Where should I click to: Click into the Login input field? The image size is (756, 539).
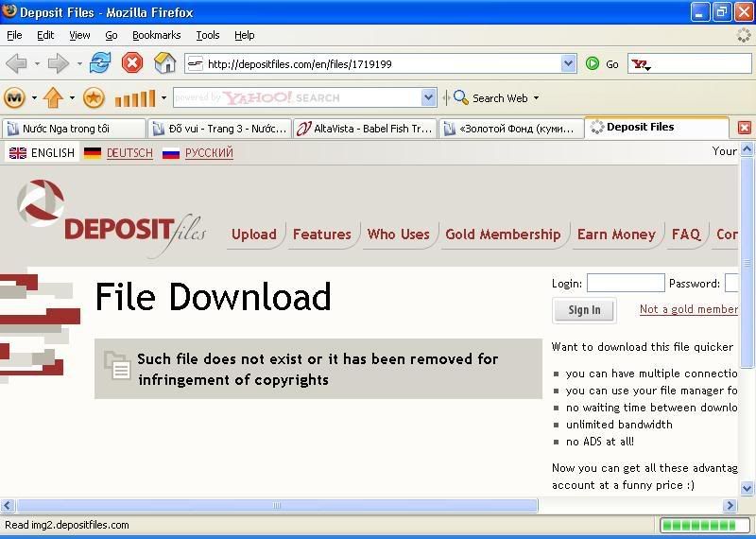[x=625, y=283]
